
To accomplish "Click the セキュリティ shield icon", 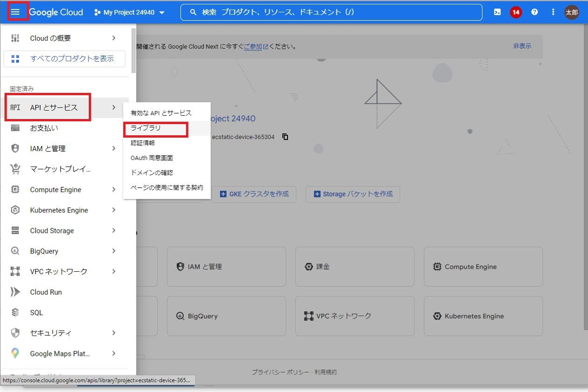I will click(15, 333).
